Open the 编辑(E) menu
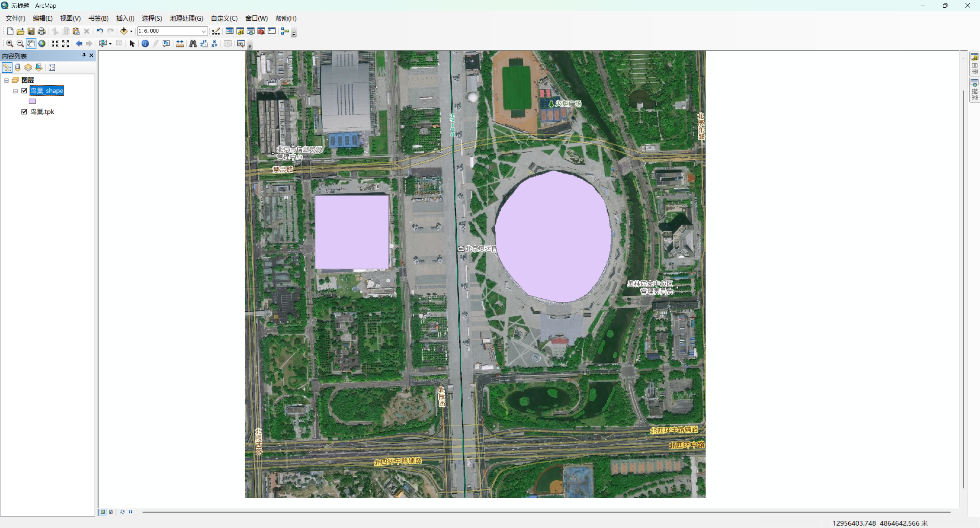 42,18
